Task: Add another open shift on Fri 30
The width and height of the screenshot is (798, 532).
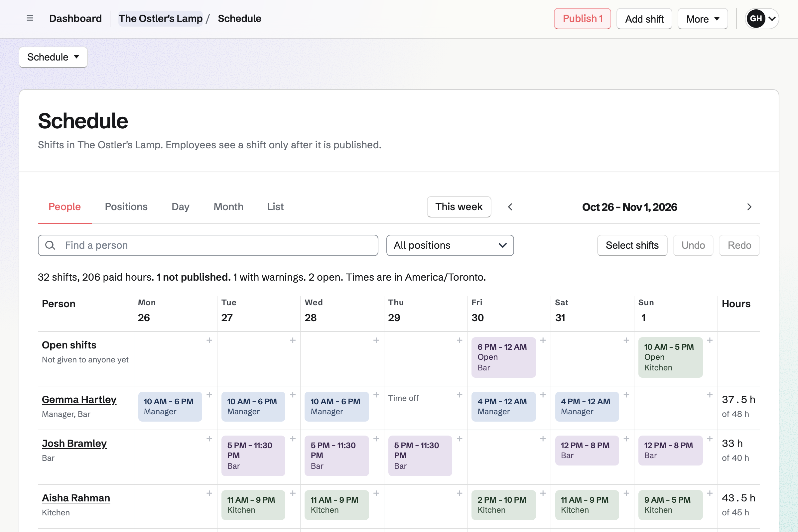Action: tap(543, 340)
